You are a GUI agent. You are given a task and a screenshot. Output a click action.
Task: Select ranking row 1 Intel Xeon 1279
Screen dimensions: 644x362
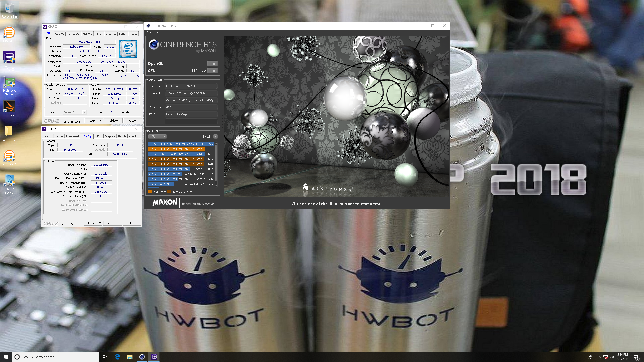coord(181,144)
